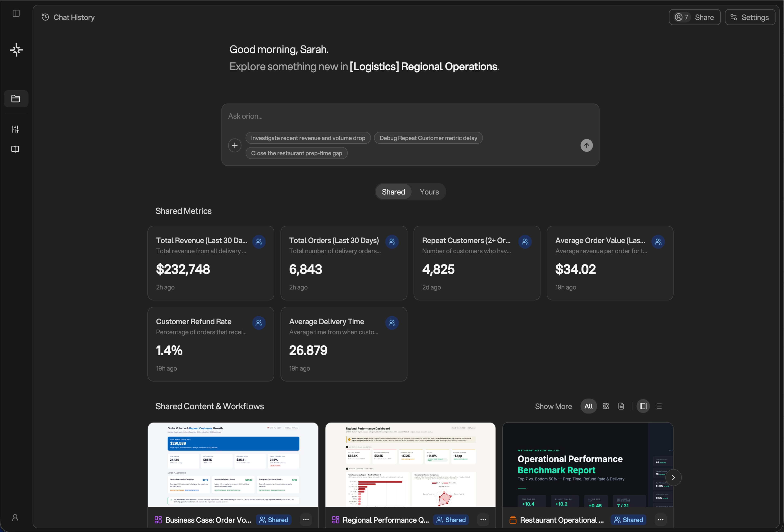The image size is (784, 532).
Task: Select the atom filter icon near Show More
Action: pyautogui.click(x=605, y=406)
